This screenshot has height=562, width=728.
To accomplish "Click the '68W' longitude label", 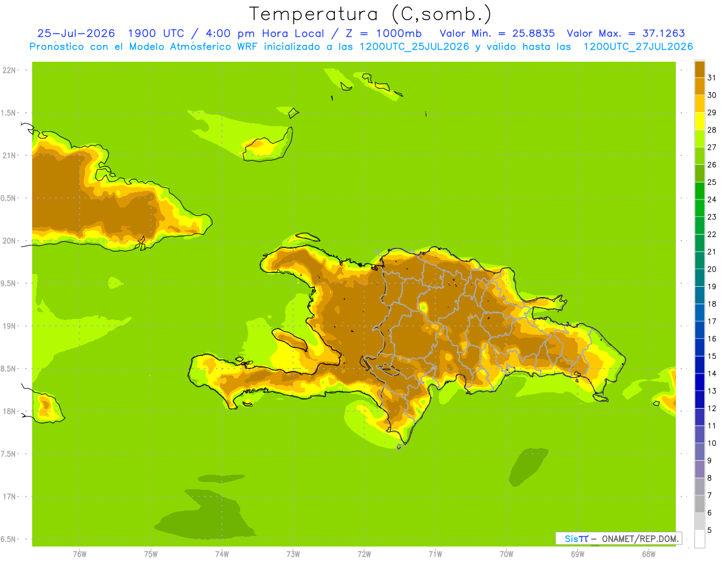I will 649,554.
